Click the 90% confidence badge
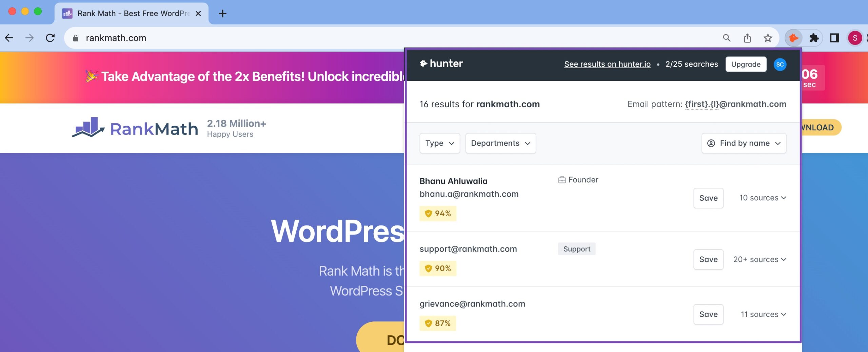Image resolution: width=868 pixels, height=352 pixels. (x=438, y=268)
